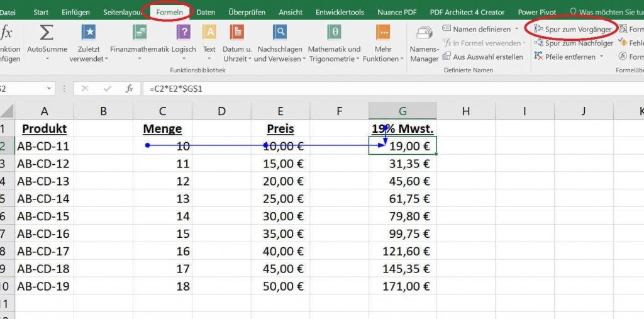
Task: Open the Namens-Manager
Action: [425, 45]
